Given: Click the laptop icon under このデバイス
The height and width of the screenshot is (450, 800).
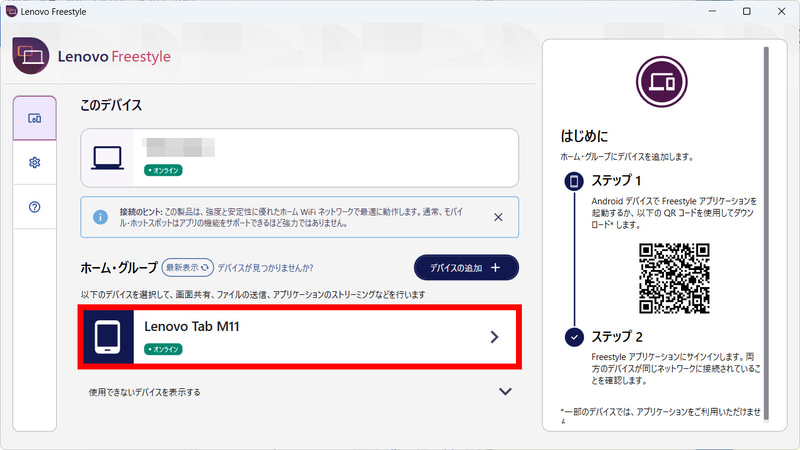Looking at the screenshot, I should click(x=108, y=158).
